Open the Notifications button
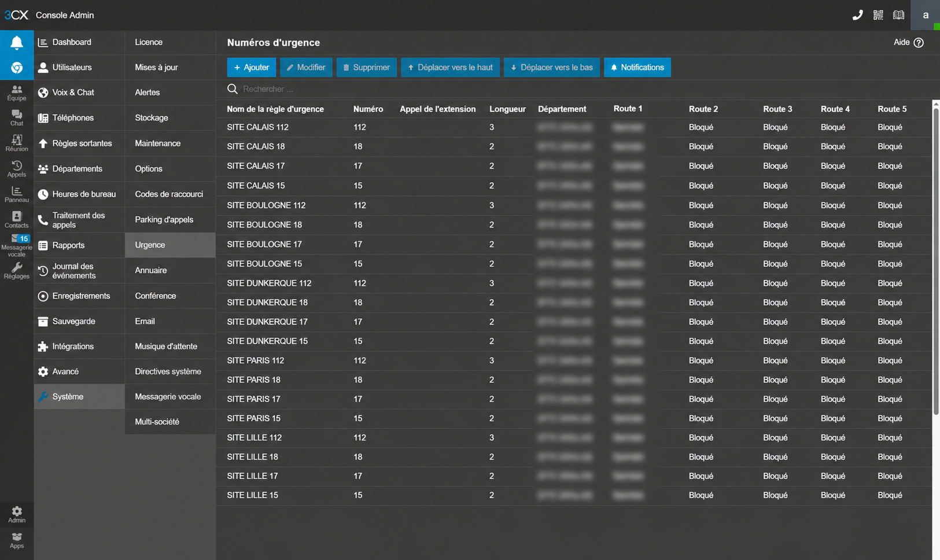Image resolution: width=940 pixels, height=560 pixels. 637,67
